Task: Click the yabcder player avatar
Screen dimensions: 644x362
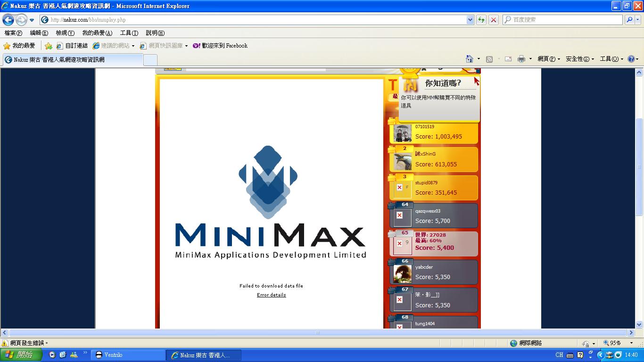Action: point(402,274)
